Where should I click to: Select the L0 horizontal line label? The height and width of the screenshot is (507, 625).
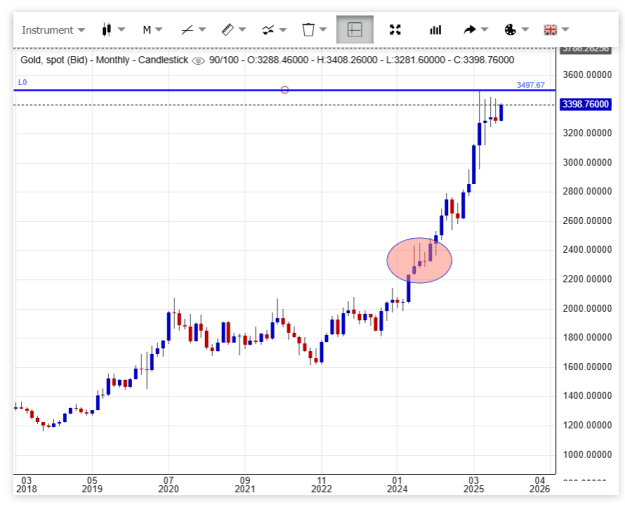tap(22, 82)
